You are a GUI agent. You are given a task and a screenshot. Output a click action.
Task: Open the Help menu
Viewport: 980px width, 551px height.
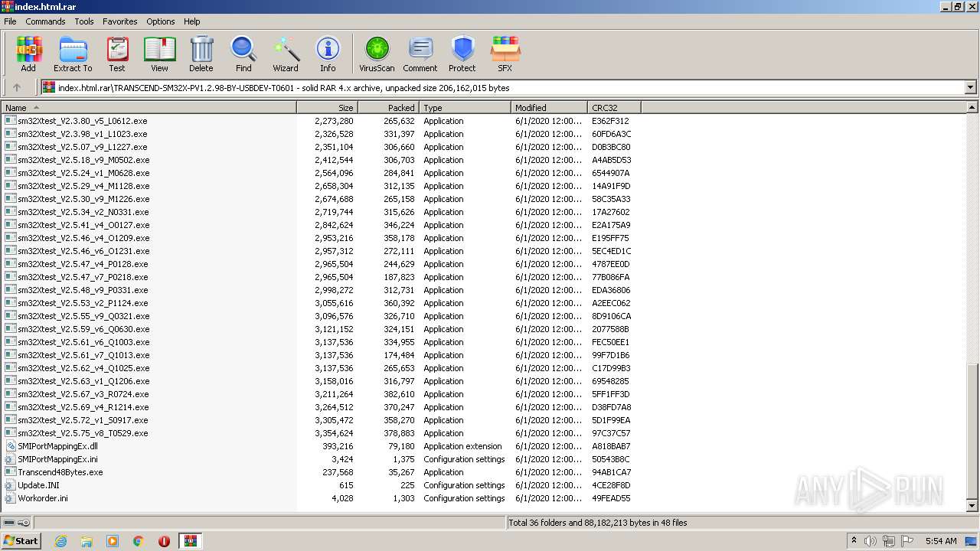coord(192,21)
